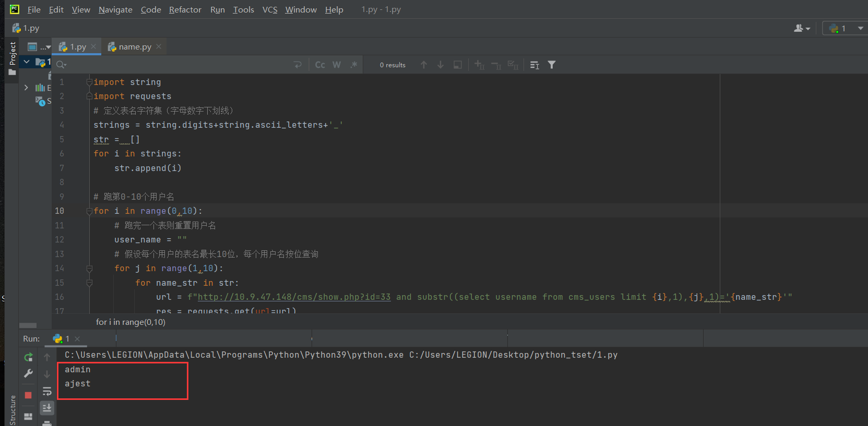868x426 pixels.
Task: Click the red Stop button
Action: click(x=28, y=395)
